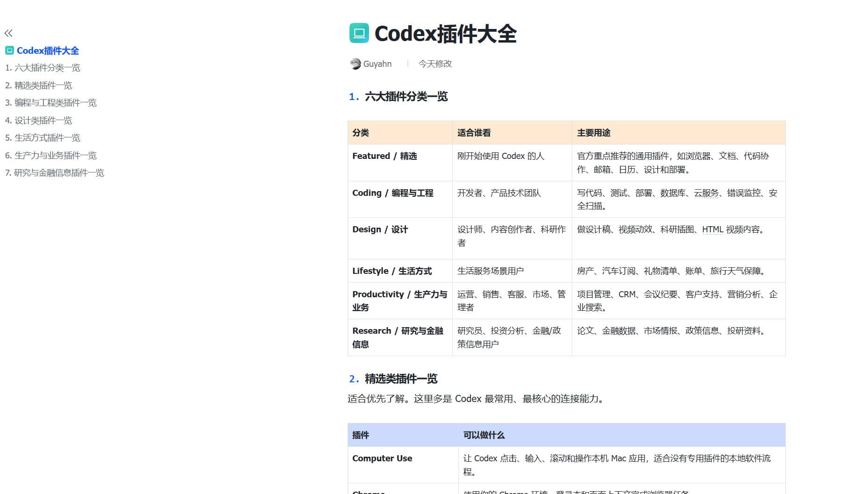Image resolution: width=868 pixels, height=494 pixels.
Task: Select Codex插件大全 in the outline sidebar
Action: coord(48,50)
